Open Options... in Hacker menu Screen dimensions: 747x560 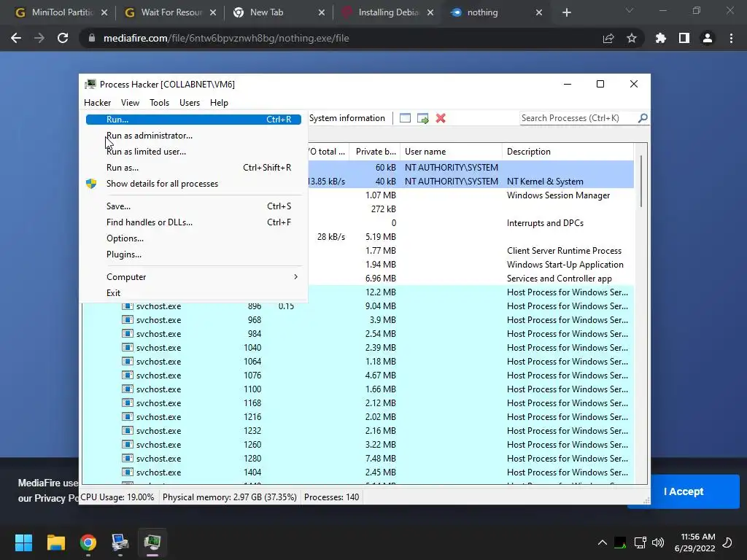click(x=193, y=238)
